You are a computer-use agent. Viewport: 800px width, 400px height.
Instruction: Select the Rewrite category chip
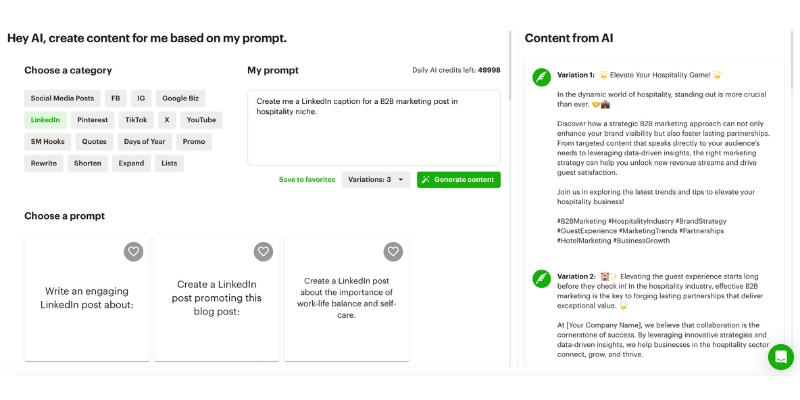pyautogui.click(x=44, y=163)
